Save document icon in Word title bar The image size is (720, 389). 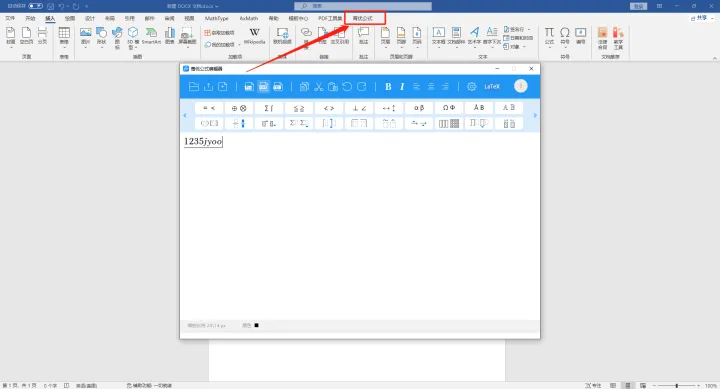pos(51,6)
